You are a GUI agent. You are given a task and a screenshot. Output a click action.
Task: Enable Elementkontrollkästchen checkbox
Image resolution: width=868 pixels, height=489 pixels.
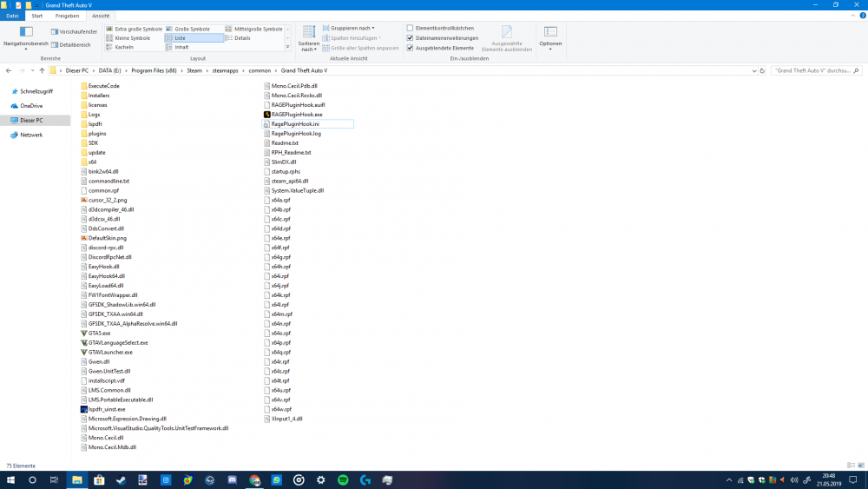pos(411,28)
